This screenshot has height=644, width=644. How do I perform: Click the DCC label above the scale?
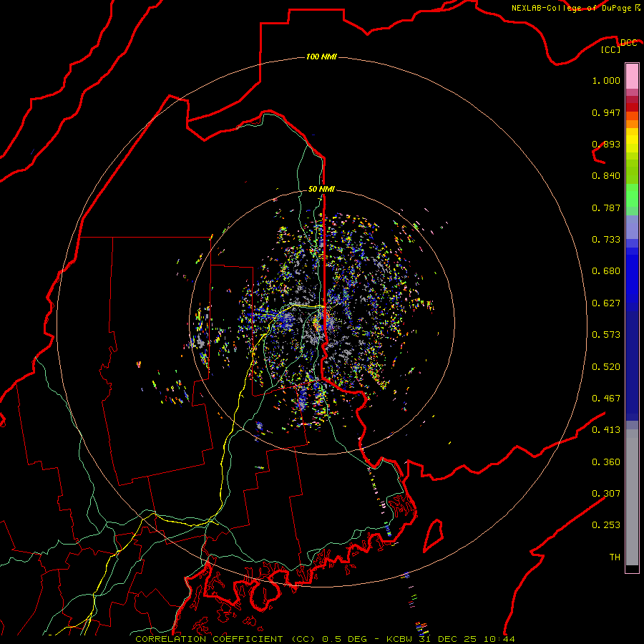click(628, 43)
